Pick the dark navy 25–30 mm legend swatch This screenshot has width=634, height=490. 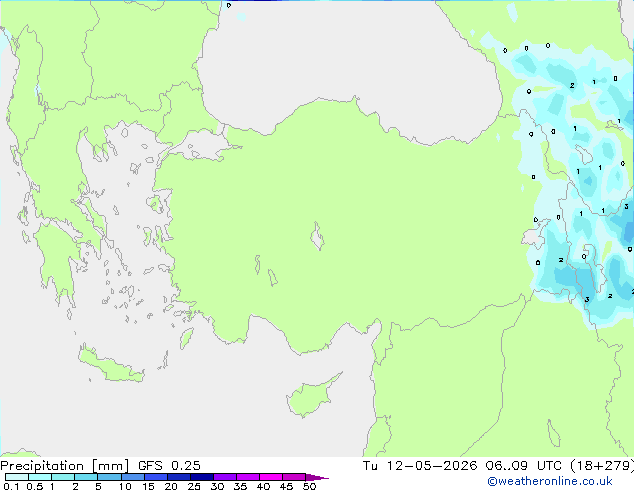201,477
